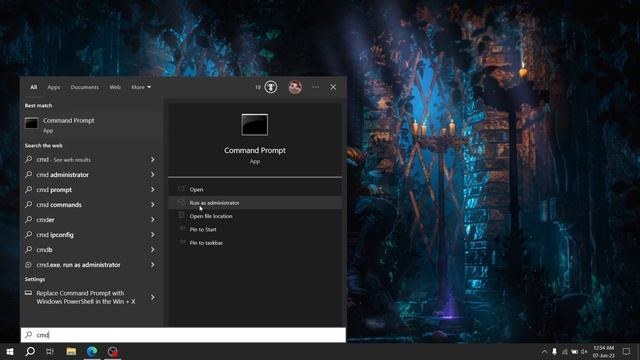Click the volume tray icon

coord(584,351)
